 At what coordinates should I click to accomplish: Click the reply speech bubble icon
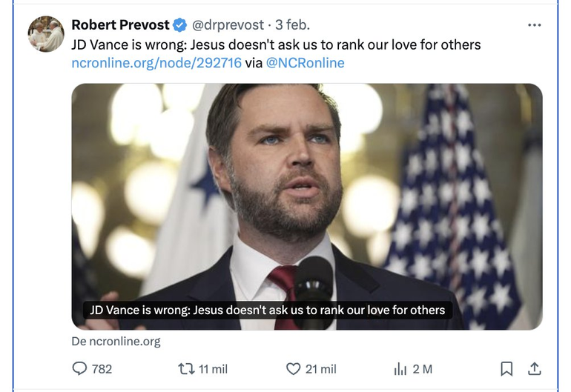pyautogui.click(x=80, y=368)
